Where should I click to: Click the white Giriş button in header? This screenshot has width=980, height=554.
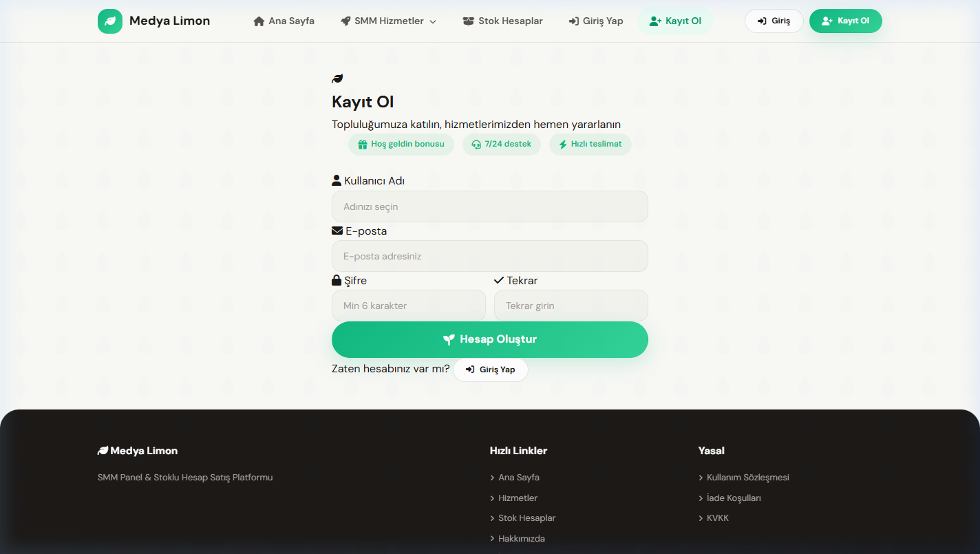(x=774, y=21)
